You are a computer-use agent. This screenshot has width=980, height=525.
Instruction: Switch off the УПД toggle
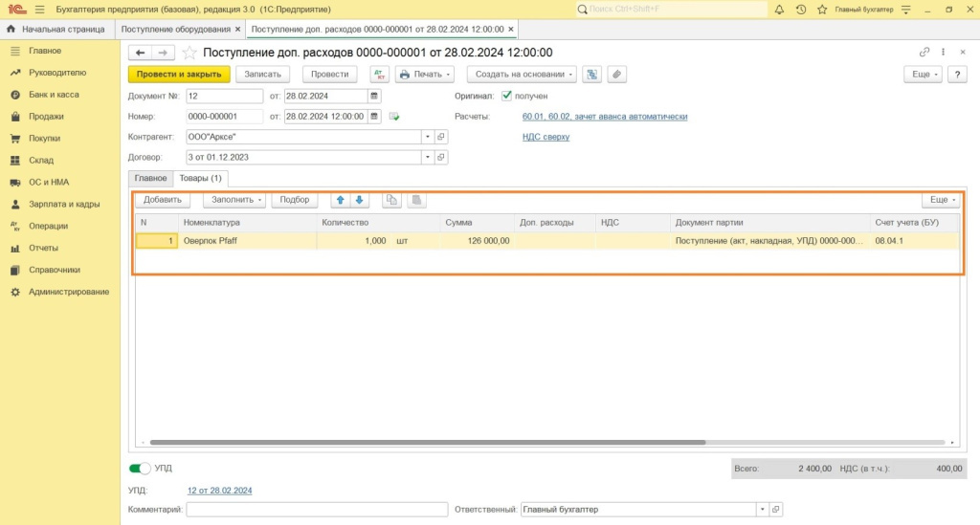pos(141,469)
